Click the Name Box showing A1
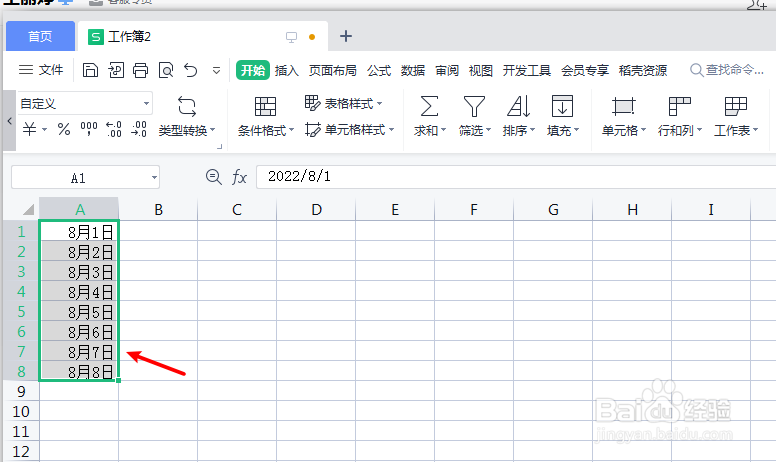Screen dimensions: 776x462 78,178
